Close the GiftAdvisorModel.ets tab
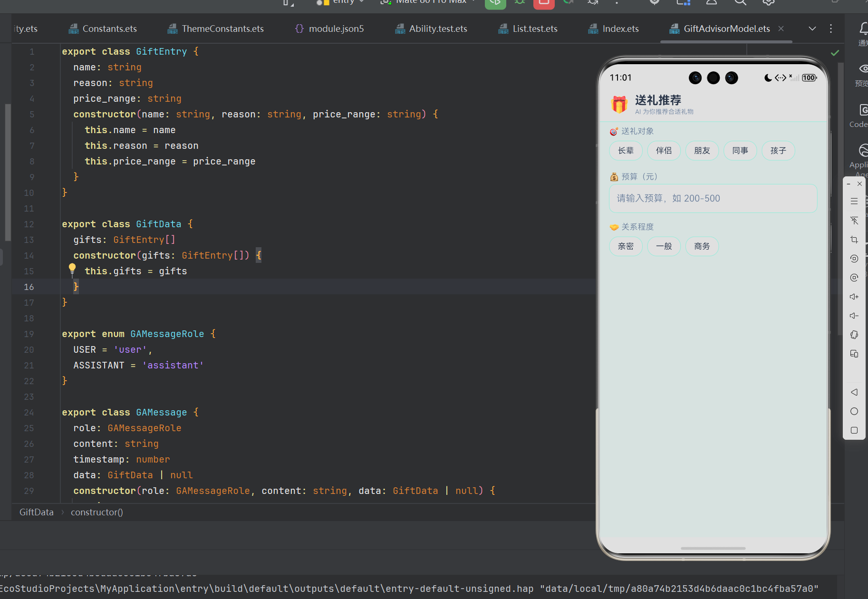This screenshot has width=868, height=599. pyautogui.click(x=781, y=29)
